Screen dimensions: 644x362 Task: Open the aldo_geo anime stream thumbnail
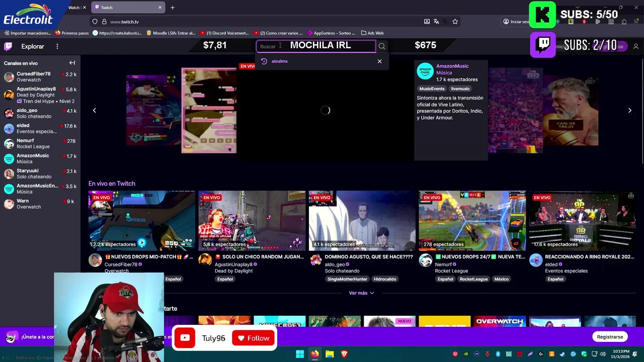coord(362,220)
